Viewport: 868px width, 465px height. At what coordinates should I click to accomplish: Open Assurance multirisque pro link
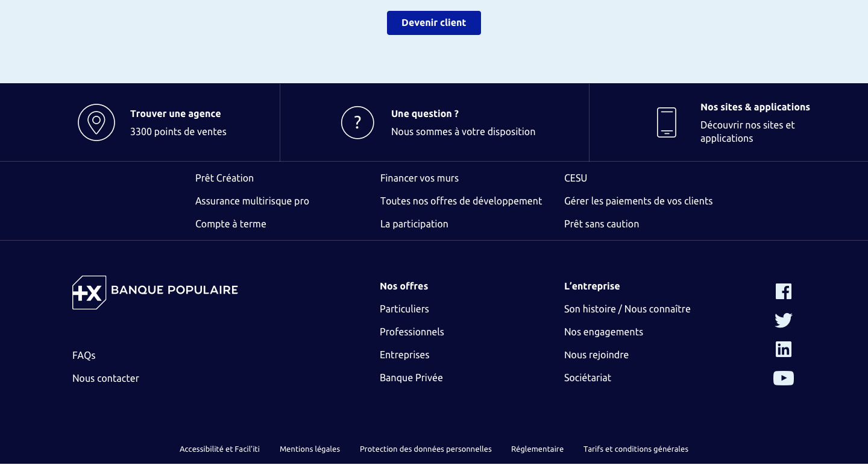252,201
